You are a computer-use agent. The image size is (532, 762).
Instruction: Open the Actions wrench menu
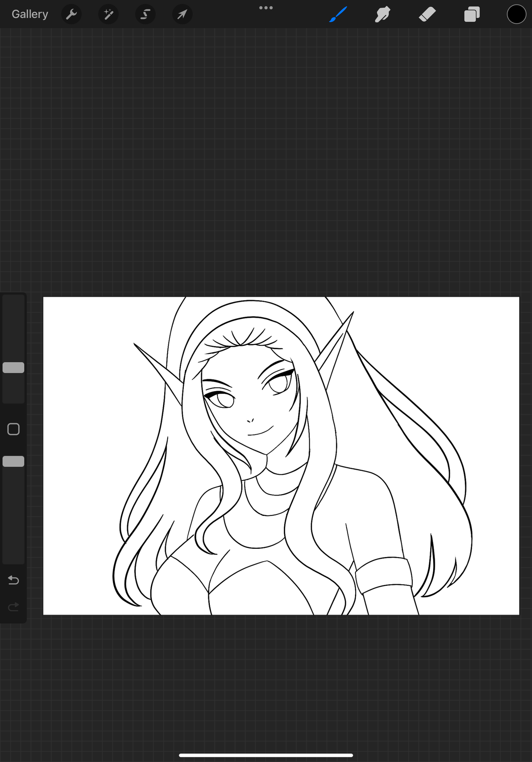[x=71, y=15]
